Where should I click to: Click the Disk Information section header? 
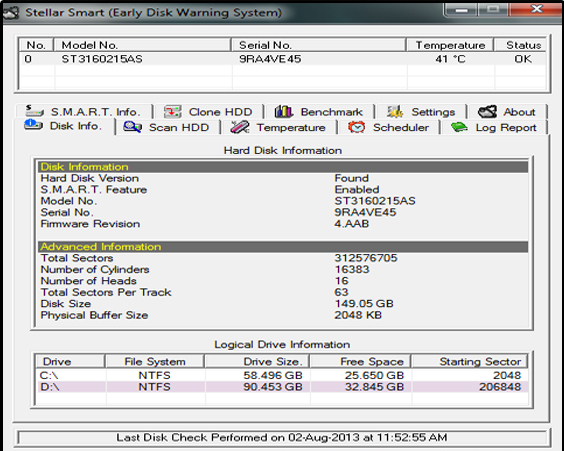(283, 167)
